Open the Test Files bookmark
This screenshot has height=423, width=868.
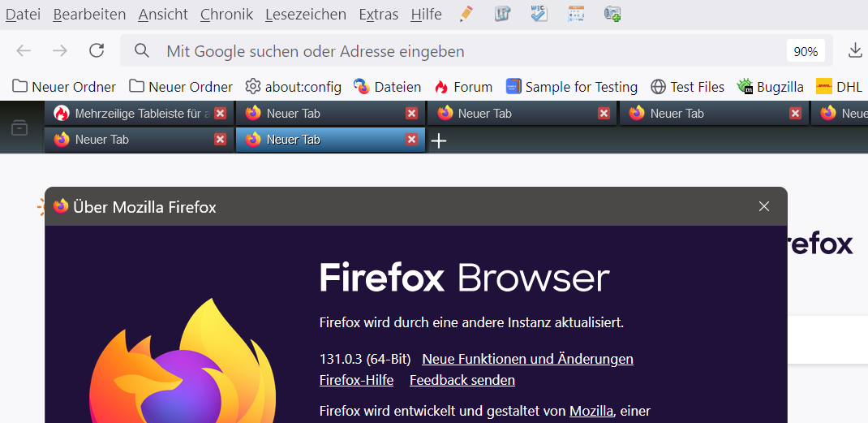[x=688, y=87]
